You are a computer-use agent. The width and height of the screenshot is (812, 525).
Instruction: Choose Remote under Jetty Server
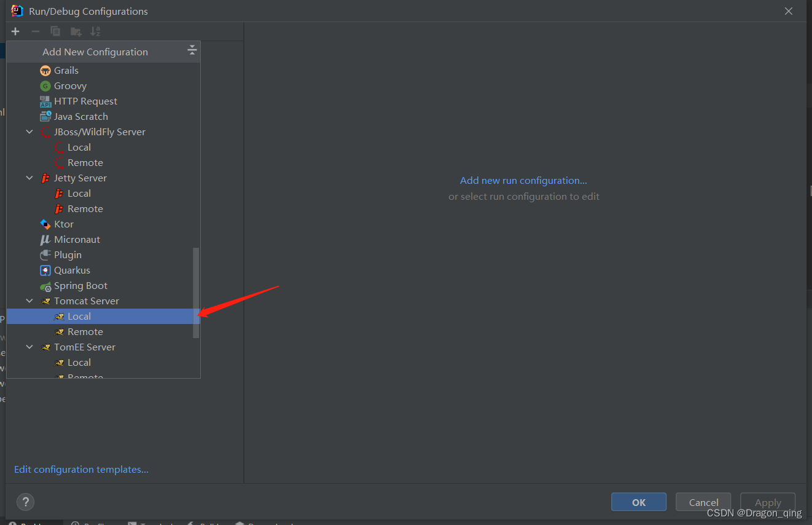[x=85, y=209]
